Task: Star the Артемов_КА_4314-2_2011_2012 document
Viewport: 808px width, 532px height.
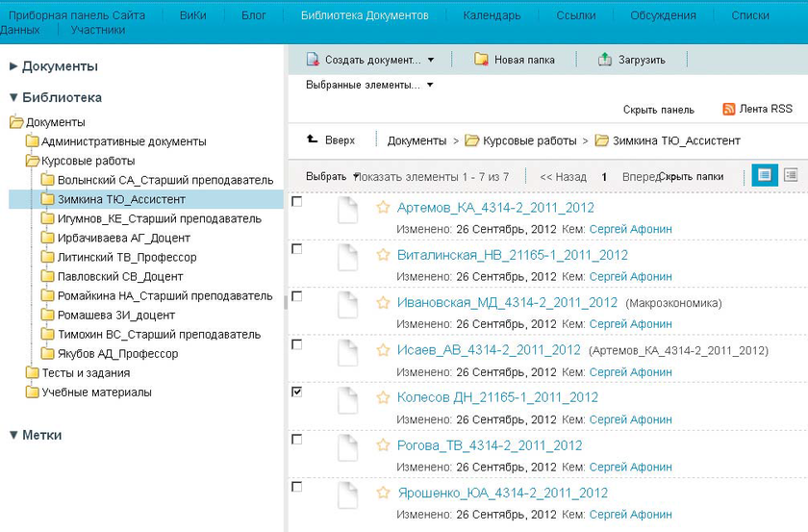Action: pyautogui.click(x=383, y=208)
